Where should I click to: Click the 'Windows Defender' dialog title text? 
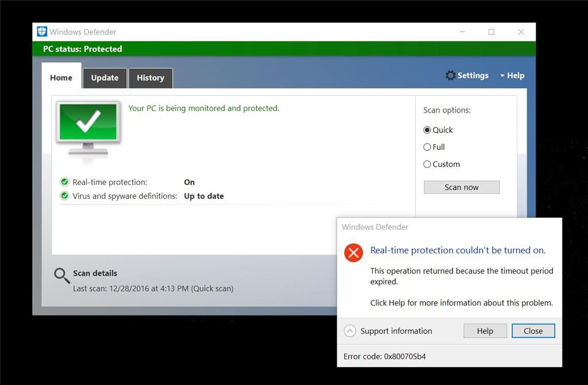[375, 227]
